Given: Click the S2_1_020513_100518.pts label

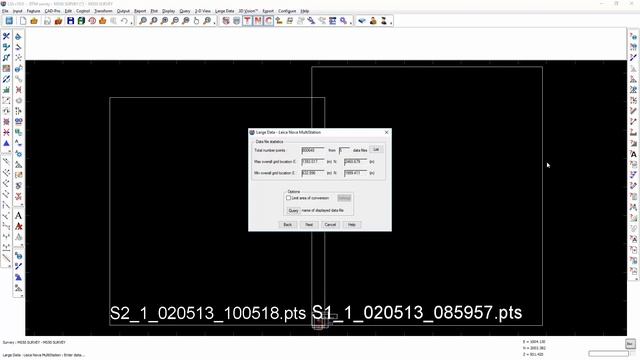Looking at the screenshot, I should pos(208,313).
